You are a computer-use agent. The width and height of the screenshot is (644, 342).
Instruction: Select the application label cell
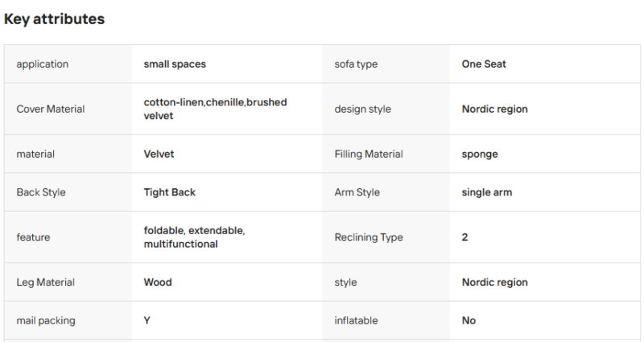click(x=68, y=64)
